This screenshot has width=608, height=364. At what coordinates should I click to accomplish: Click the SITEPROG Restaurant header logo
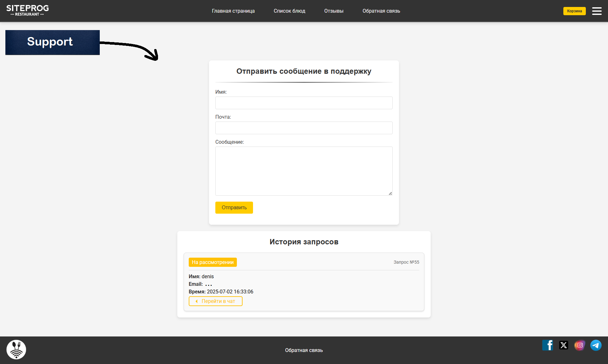pos(28,10)
